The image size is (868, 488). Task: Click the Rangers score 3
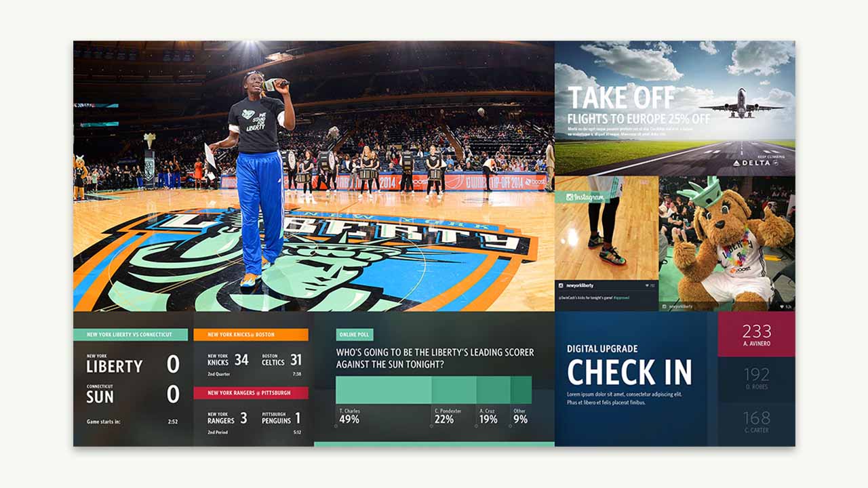tap(243, 418)
